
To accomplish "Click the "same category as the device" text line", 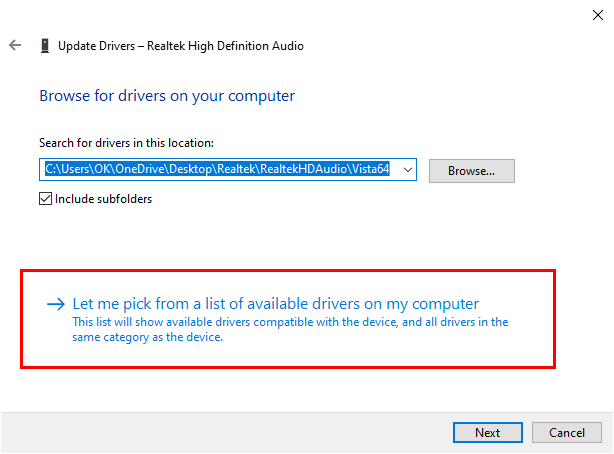I will click(x=148, y=337).
